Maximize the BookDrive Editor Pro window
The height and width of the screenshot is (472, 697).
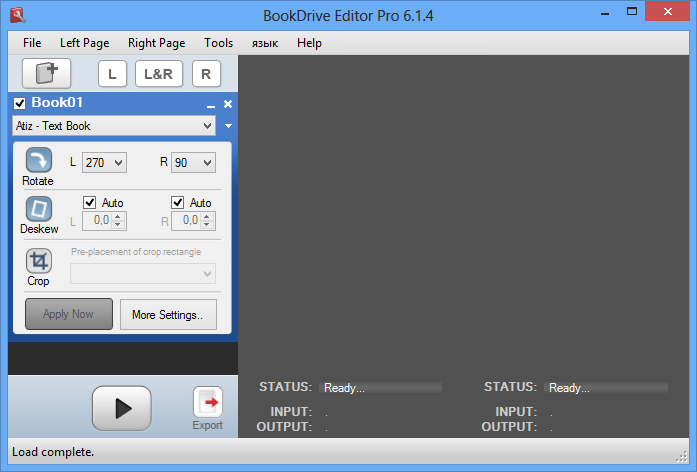pos(632,12)
